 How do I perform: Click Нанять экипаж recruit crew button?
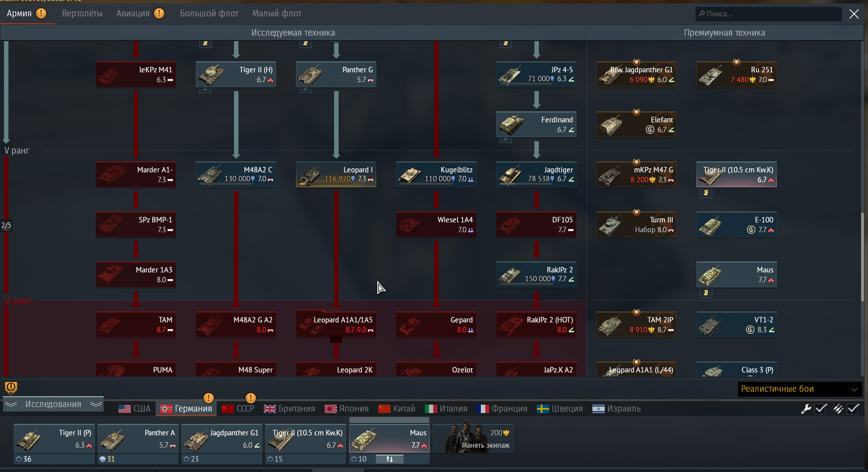pos(473,438)
